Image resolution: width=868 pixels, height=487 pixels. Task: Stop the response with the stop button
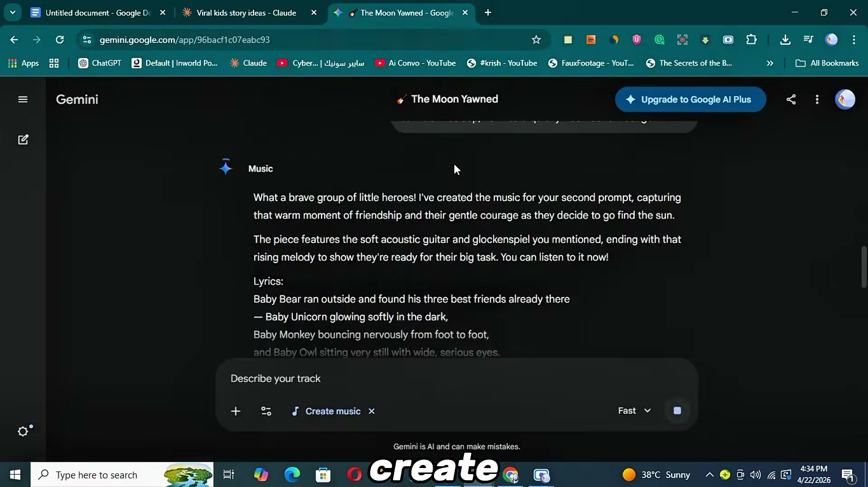point(677,411)
